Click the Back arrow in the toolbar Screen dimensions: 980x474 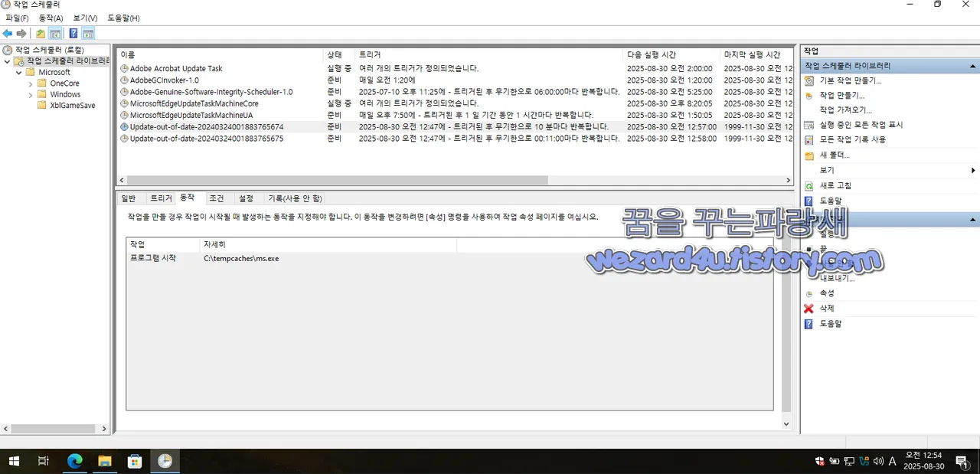pos(8,34)
